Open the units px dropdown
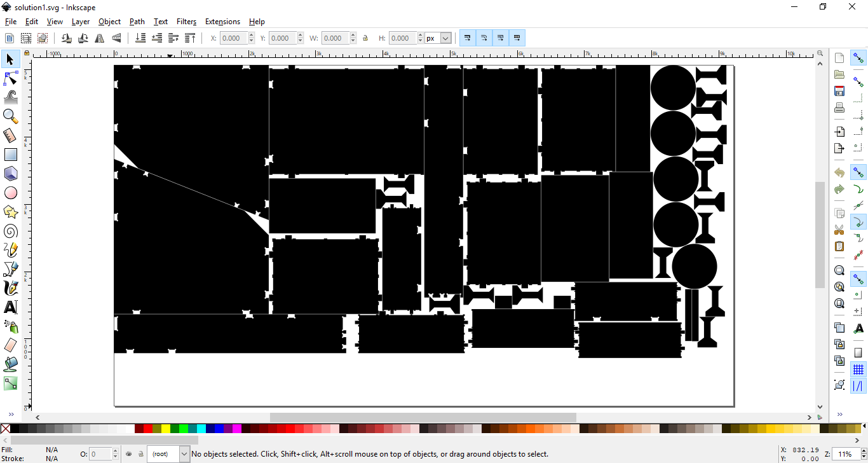 coord(445,38)
